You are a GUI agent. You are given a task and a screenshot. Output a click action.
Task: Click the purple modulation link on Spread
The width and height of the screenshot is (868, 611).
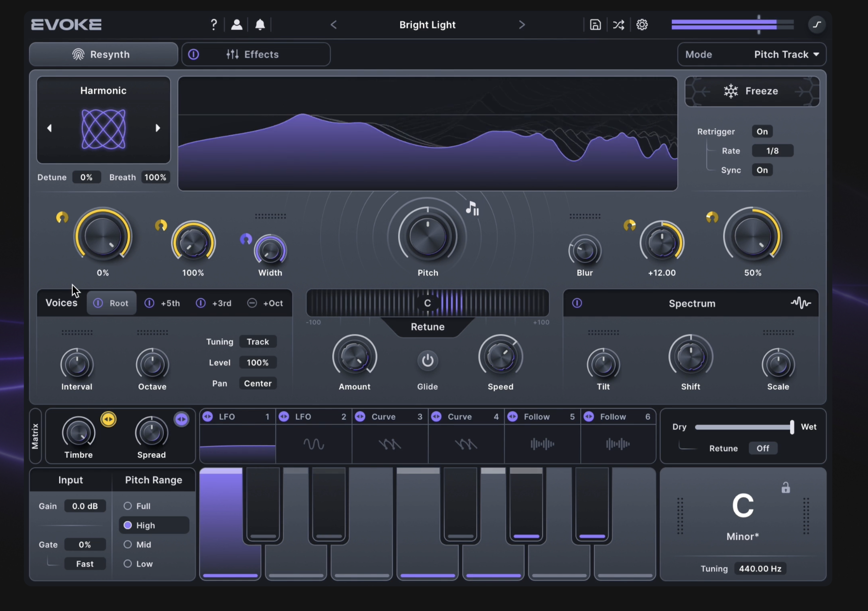click(182, 419)
